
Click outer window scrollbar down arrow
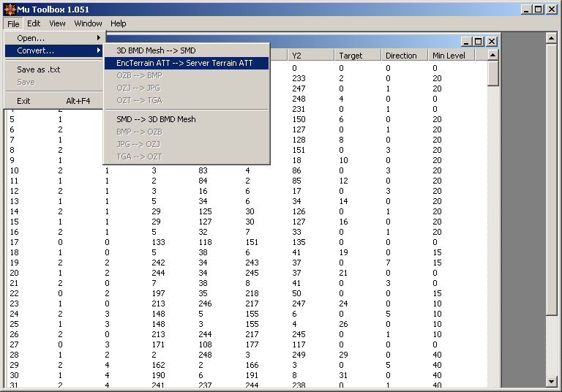pyautogui.click(x=551, y=382)
